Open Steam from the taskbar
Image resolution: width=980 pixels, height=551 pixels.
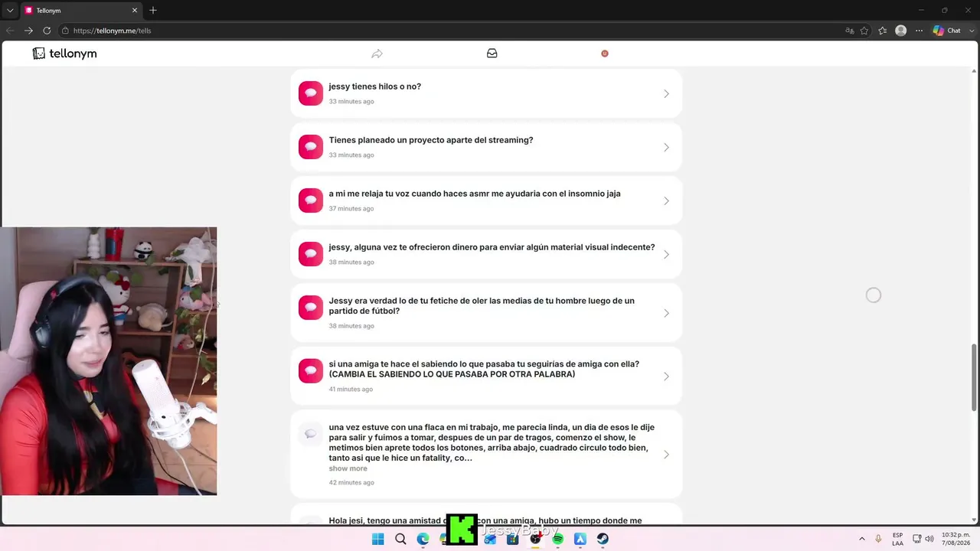coord(603,539)
